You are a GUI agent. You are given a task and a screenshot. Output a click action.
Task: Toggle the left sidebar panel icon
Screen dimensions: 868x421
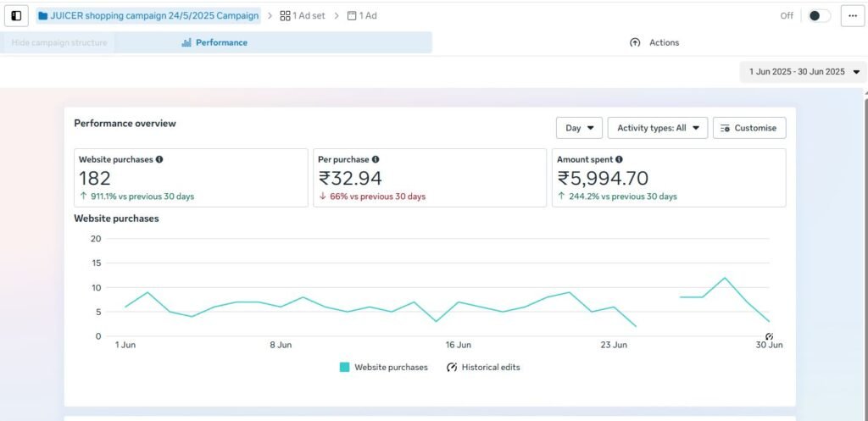[16, 15]
